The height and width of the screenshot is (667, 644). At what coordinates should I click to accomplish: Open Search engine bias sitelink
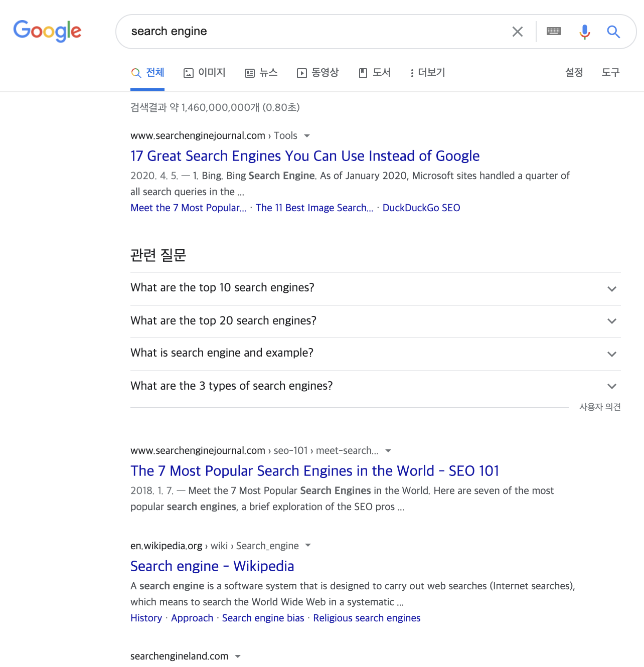click(x=263, y=618)
